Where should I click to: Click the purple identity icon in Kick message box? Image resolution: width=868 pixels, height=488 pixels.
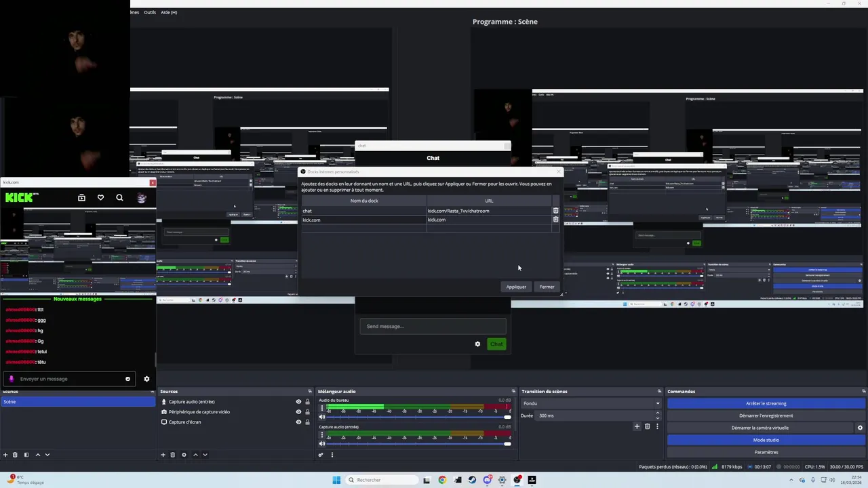coord(11,379)
